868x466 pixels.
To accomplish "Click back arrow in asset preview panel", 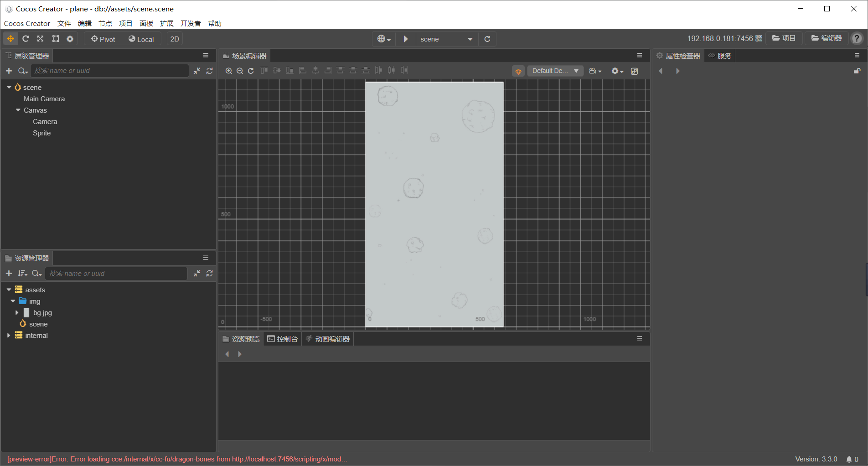I will 227,354.
